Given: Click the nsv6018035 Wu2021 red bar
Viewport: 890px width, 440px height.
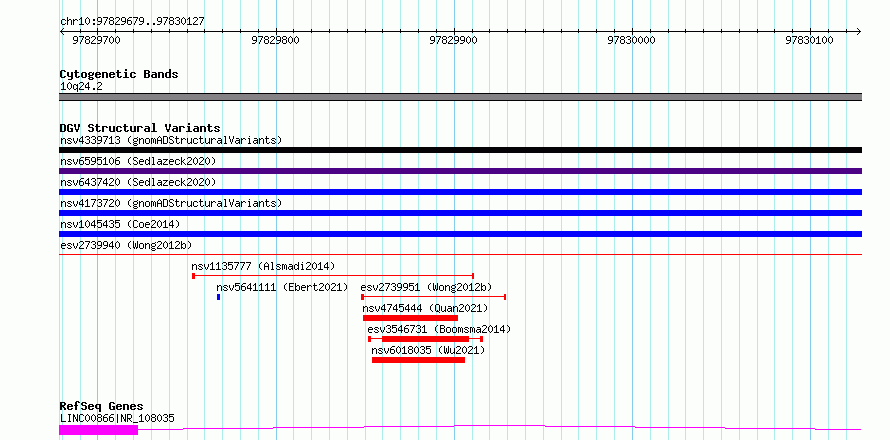Looking at the screenshot, I should point(418,360).
